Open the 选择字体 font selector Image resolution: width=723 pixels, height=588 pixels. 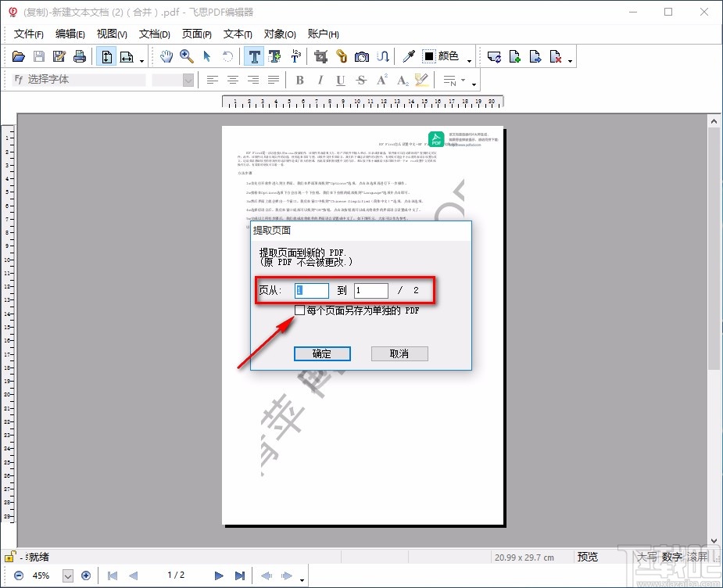coord(78,80)
